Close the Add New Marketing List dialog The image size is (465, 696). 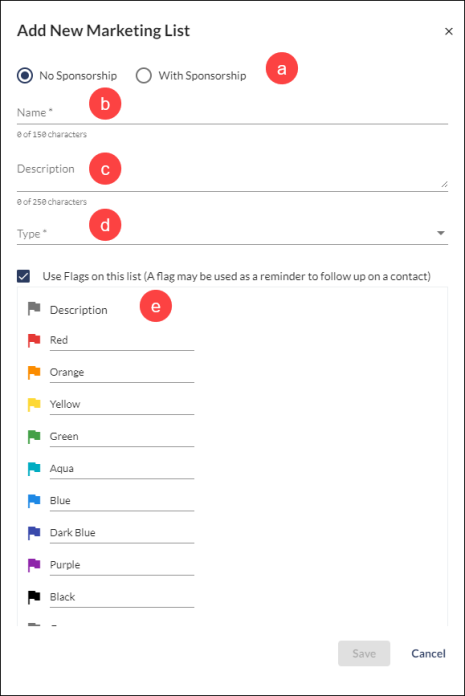449,31
